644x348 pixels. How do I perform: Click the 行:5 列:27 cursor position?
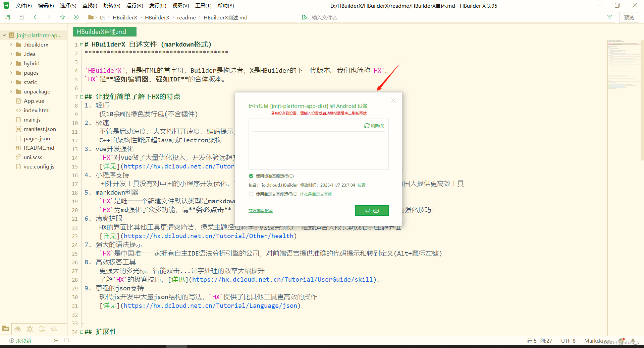pos(540,341)
